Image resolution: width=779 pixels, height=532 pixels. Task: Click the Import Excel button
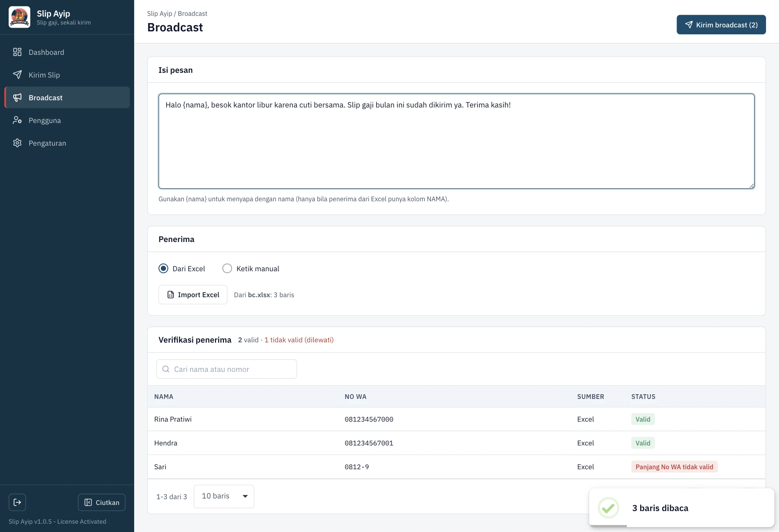coord(193,295)
